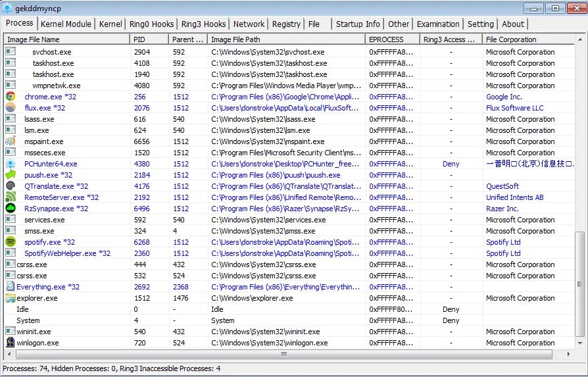This screenshot has width=588, height=377.
Task: Click the vertical scrollbar thumb
Action: tap(579, 284)
